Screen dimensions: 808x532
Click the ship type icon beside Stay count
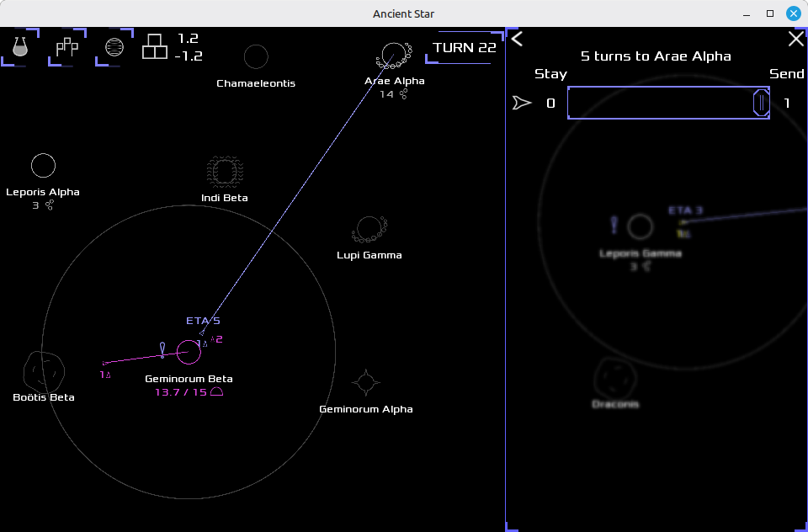(x=522, y=103)
